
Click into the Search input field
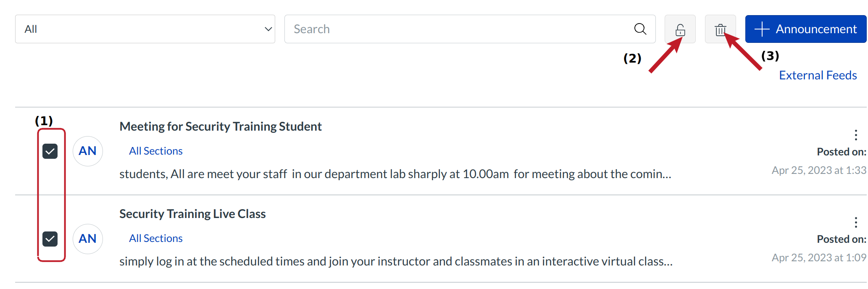(458, 29)
